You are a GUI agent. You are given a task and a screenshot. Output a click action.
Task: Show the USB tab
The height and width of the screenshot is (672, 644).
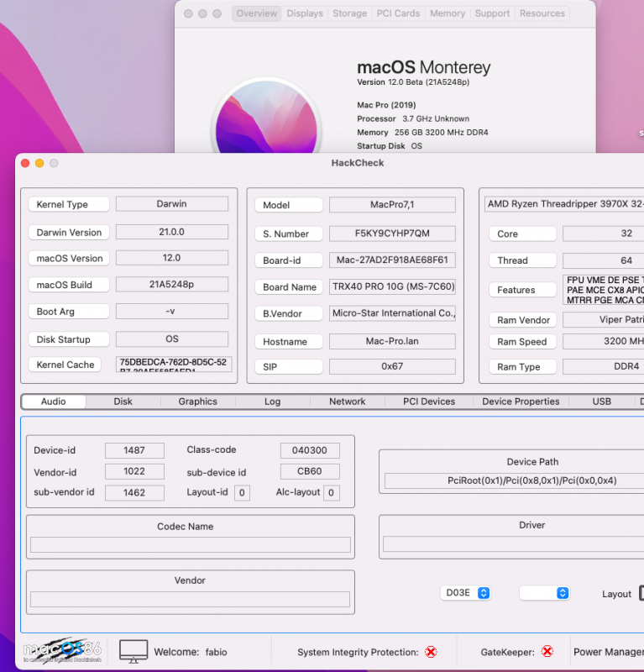coord(601,402)
